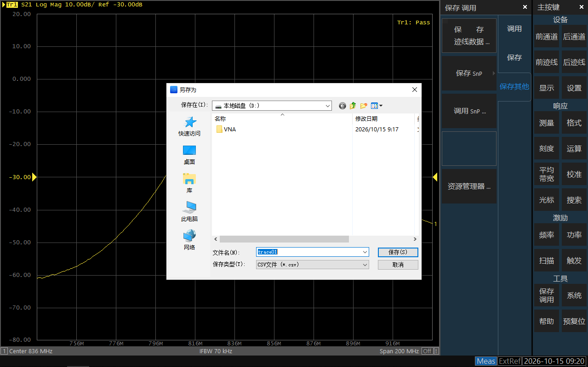Select This PC (此电脑) icon
The image size is (588, 367).
[x=189, y=207]
